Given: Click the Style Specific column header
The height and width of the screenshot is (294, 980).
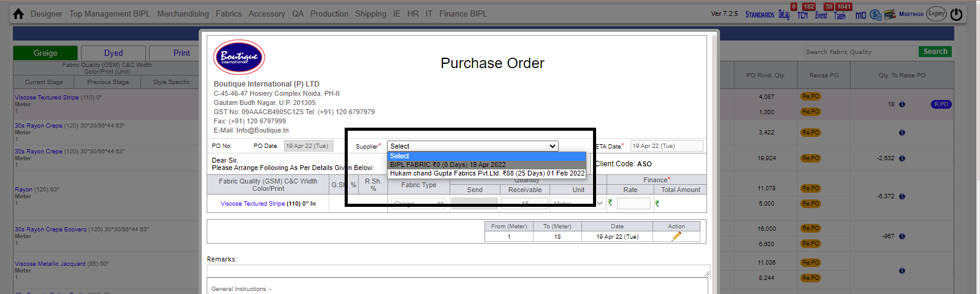Looking at the screenshot, I should click(171, 82).
